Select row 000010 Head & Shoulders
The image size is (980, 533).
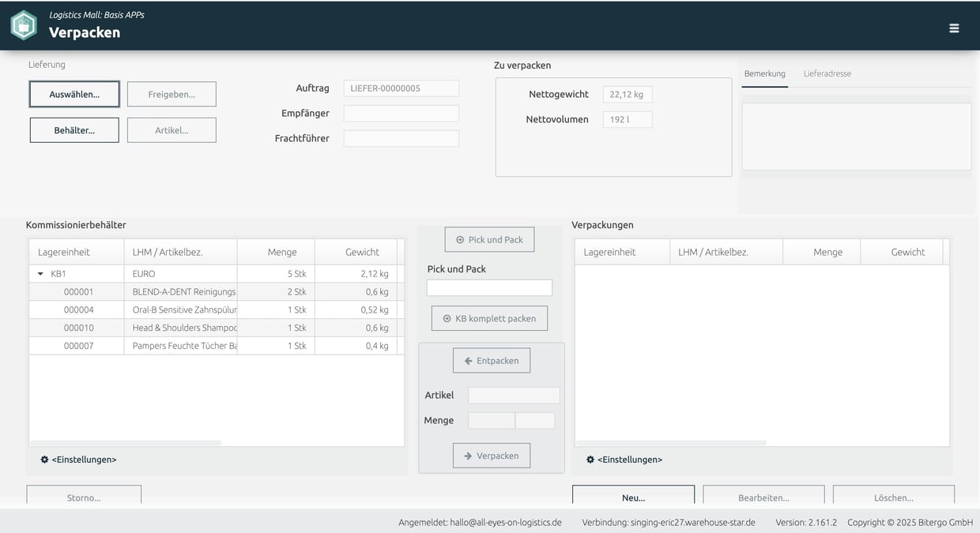[x=217, y=328]
